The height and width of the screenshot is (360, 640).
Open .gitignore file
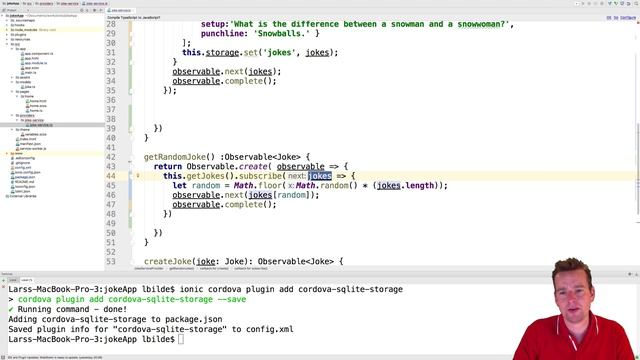20,163
